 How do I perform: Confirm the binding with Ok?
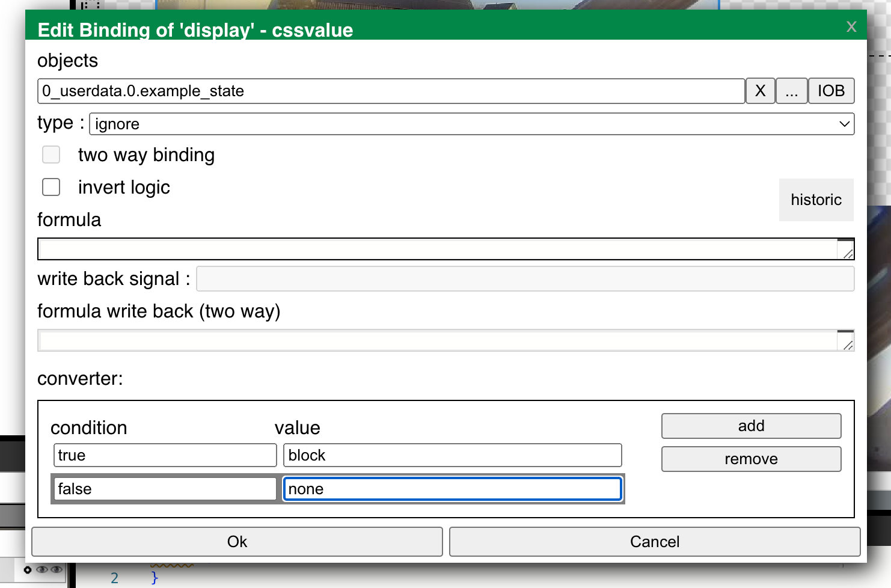(237, 542)
